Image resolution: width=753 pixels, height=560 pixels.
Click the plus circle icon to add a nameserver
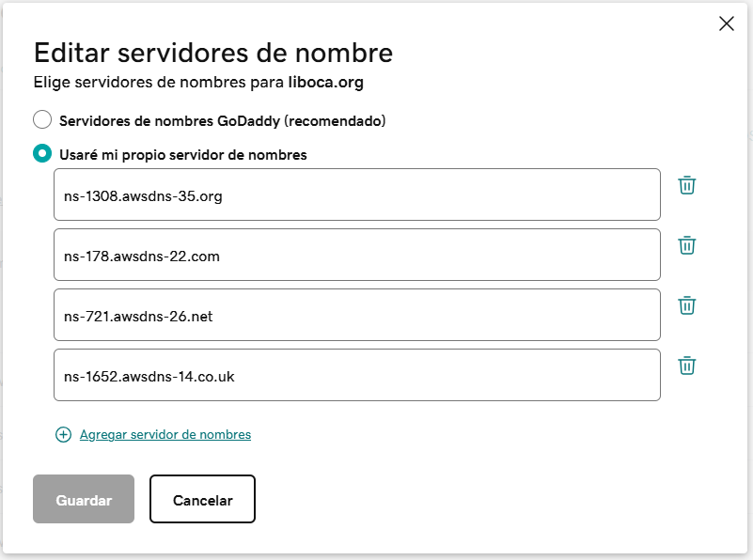click(x=63, y=434)
